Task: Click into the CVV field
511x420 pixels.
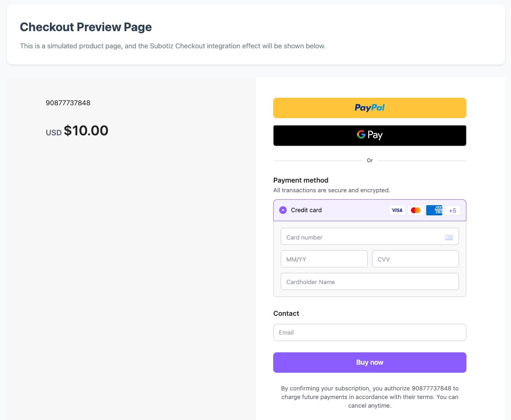Action: (415, 259)
